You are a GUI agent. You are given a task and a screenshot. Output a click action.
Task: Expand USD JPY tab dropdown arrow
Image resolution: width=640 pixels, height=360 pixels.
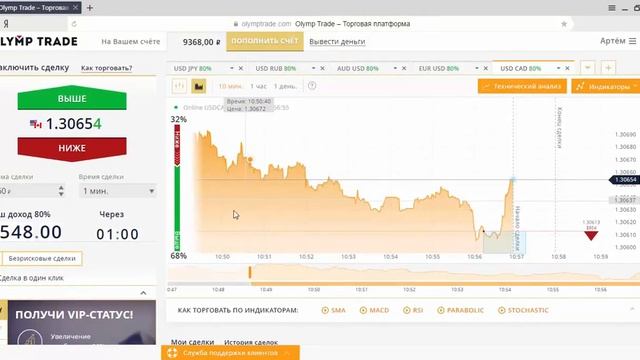tap(232, 68)
